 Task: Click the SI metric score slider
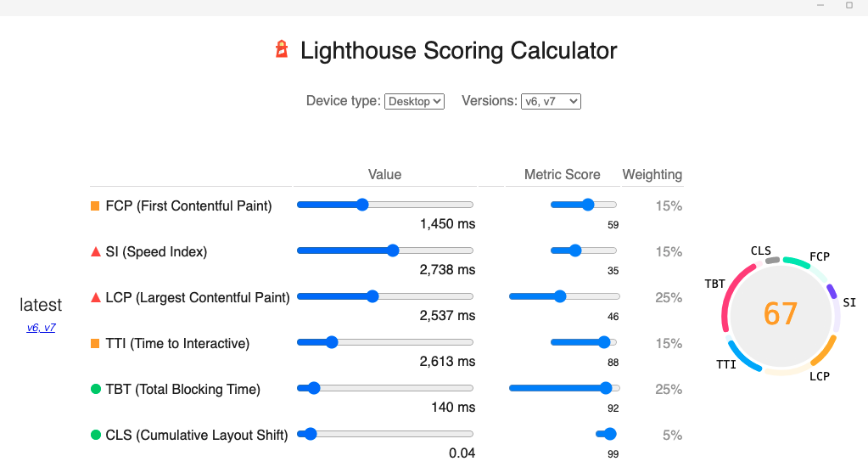click(584, 250)
